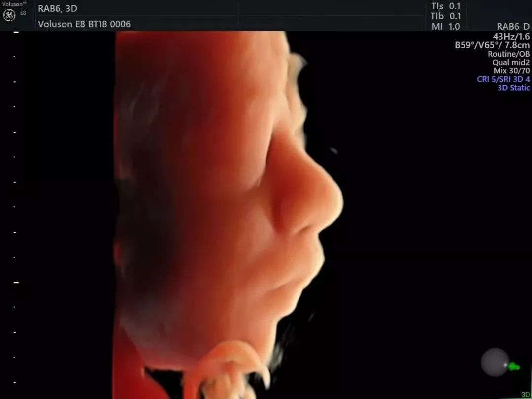Select the 'CRI 5/SRI 3D 4' setting
The image size is (532, 399).
503,79
